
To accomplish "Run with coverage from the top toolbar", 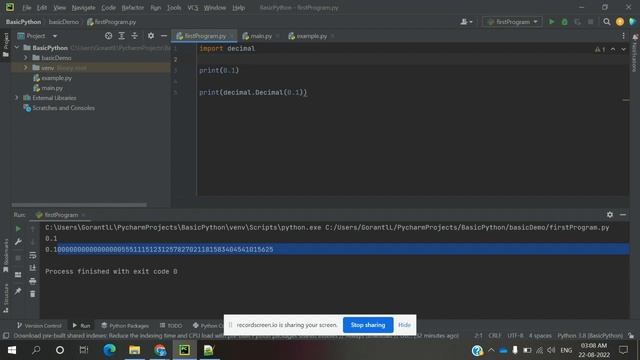I will click(578, 22).
